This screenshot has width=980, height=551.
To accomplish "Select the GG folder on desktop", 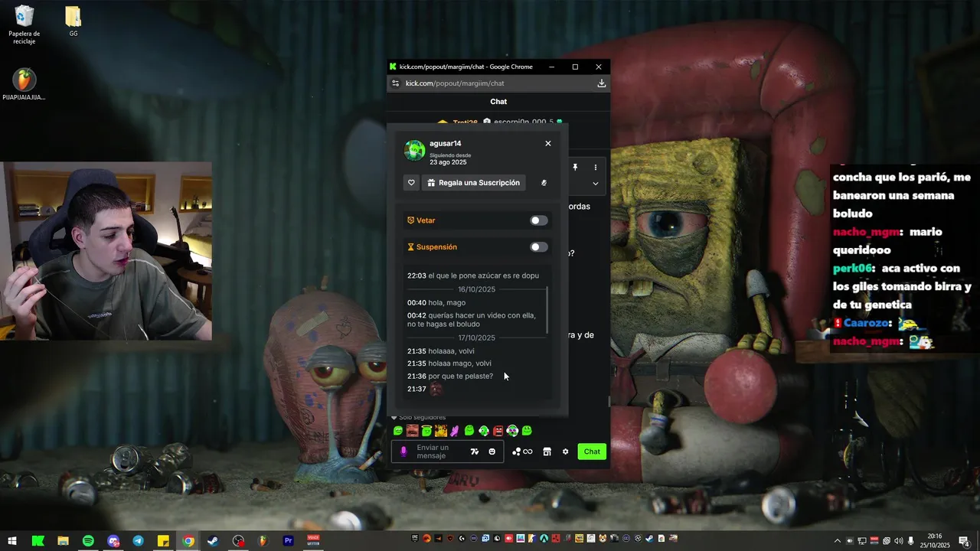I will [x=73, y=21].
